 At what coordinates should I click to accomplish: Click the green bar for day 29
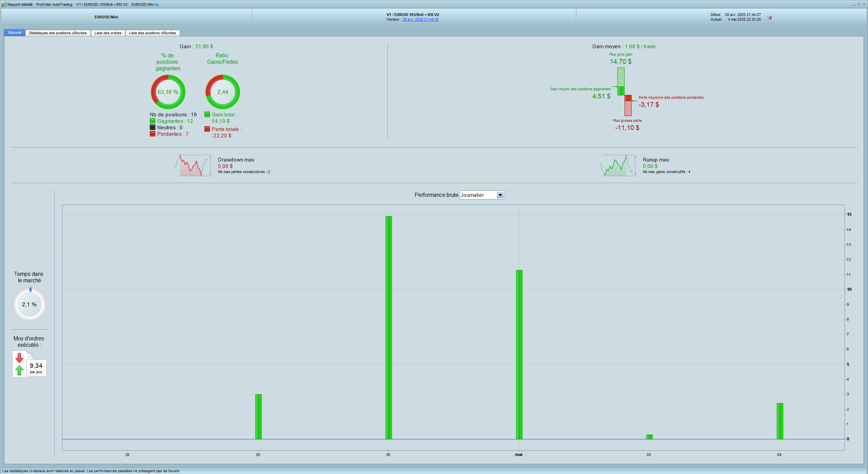click(x=258, y=417)
